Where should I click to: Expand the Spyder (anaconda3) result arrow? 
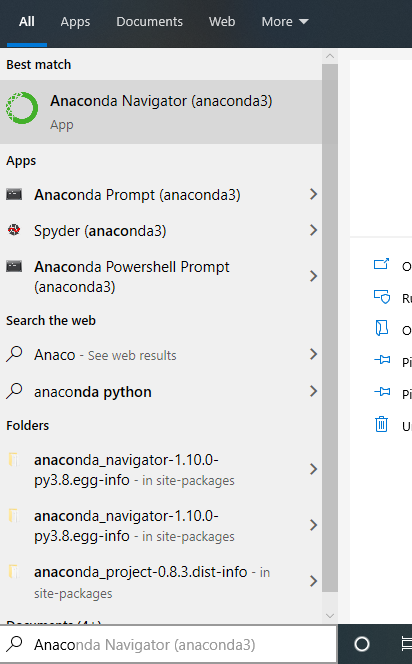313,230
